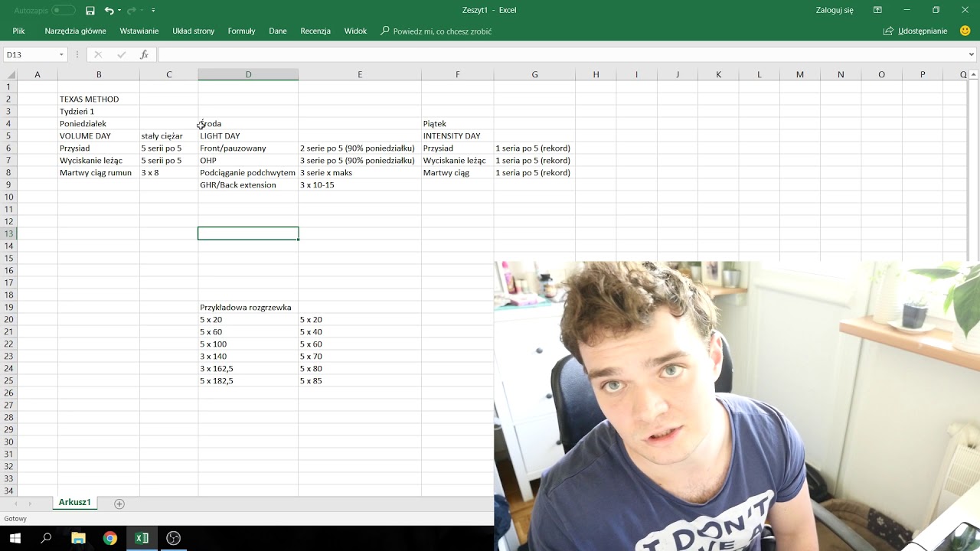Open the Undo history dropdown arrow
Viewport: 980px width, 551px height.
[x=119, y=11]
